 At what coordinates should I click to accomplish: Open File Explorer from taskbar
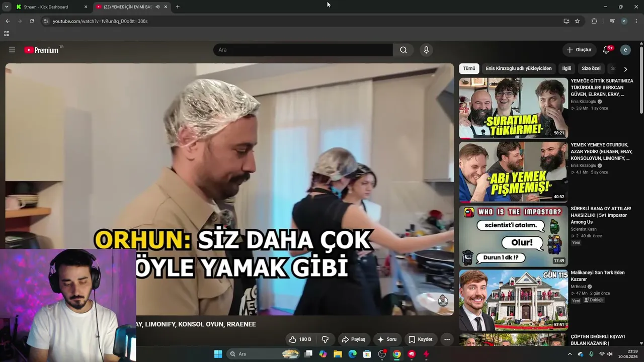[x=338, y=354]
